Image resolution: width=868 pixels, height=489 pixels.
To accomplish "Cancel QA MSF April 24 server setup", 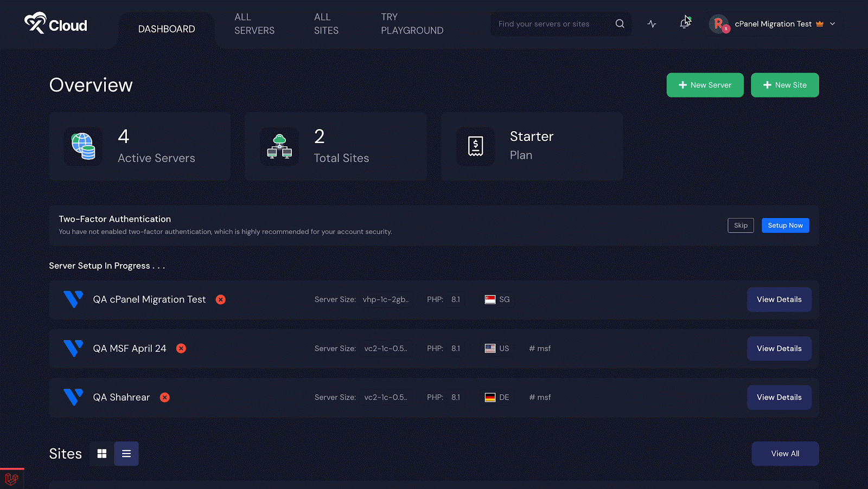I will pos(181,348).
